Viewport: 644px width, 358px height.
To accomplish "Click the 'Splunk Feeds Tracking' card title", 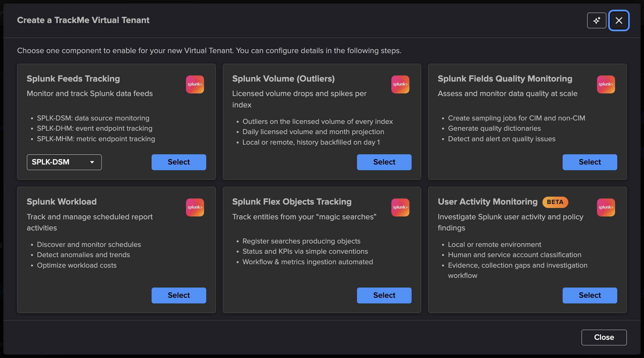I will (x=73, y=79).
